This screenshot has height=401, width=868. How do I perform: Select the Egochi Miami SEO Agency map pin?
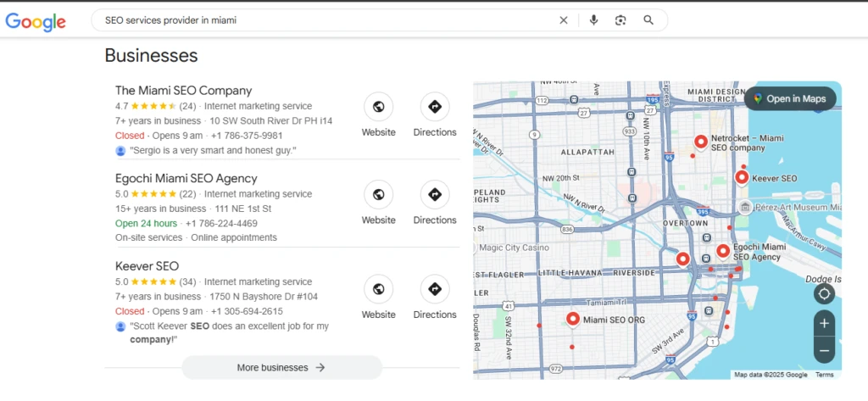click(723, 251)
